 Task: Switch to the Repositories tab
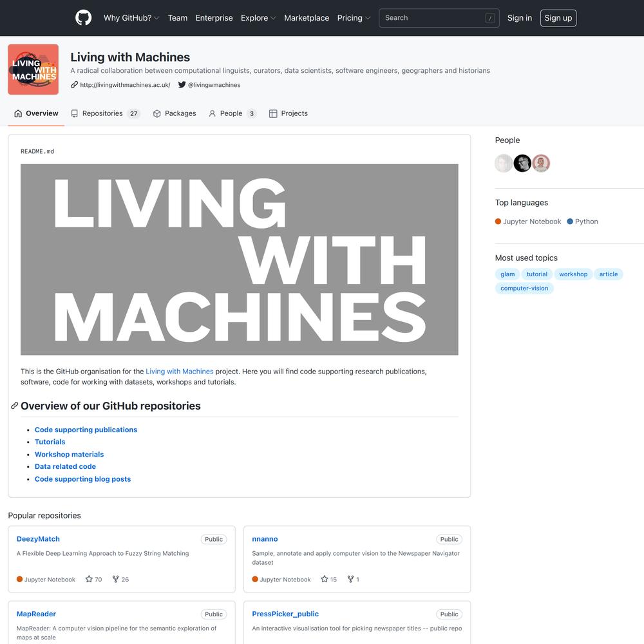pyautogui.click(x=105, y=113)
